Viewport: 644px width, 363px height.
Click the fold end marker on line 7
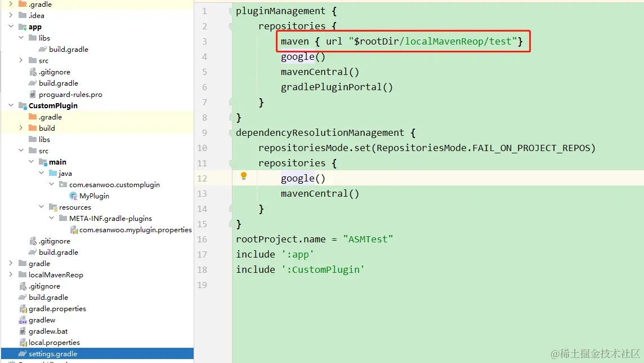[231, 101]
